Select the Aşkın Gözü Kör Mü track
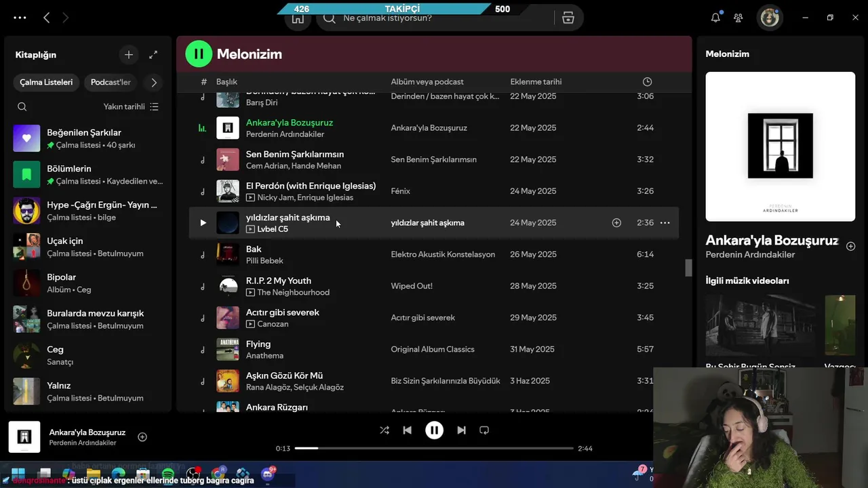This screenshot has height=488, width=868. coord(434,381)
